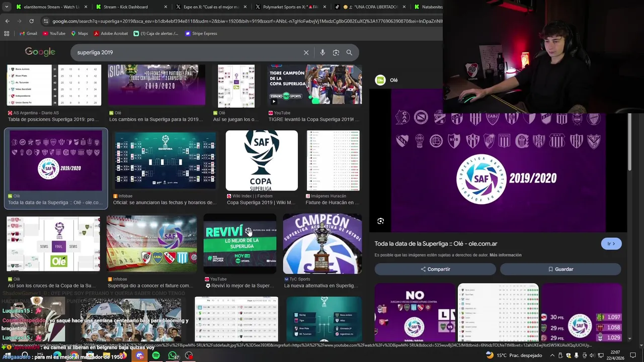The width and height of the screenshot is (644, 362).
Task: Click the address bar URL
Action: (247, 21)
